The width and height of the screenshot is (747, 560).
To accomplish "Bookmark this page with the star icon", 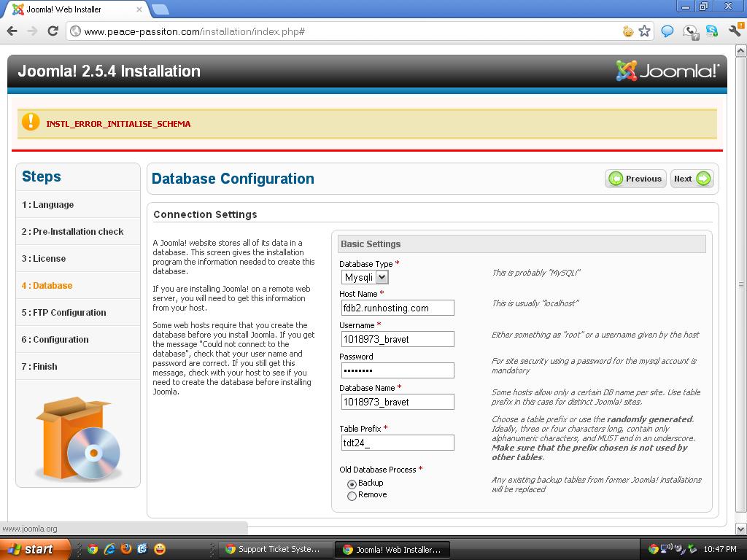I will tap(644, 31).
